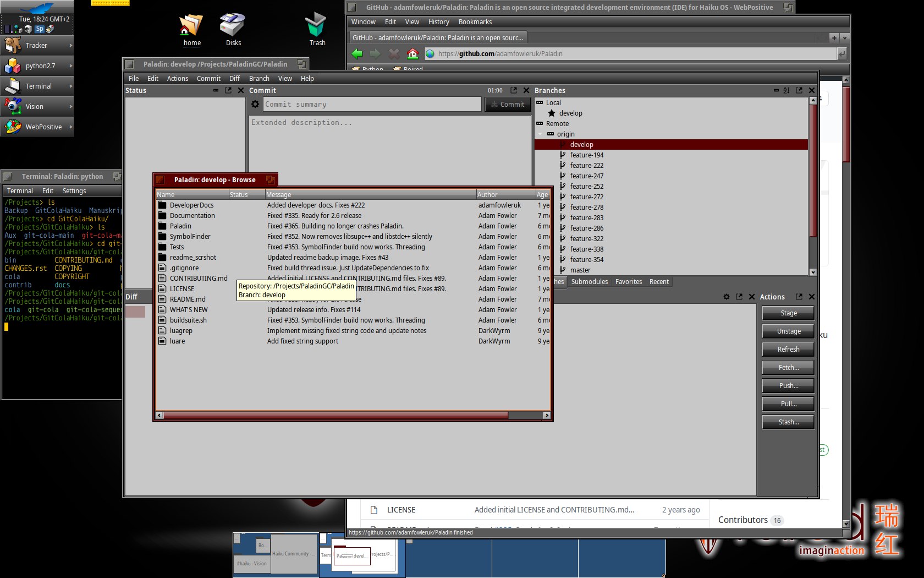
Task: Click the Fetch... button
Action: click(788, 368)
